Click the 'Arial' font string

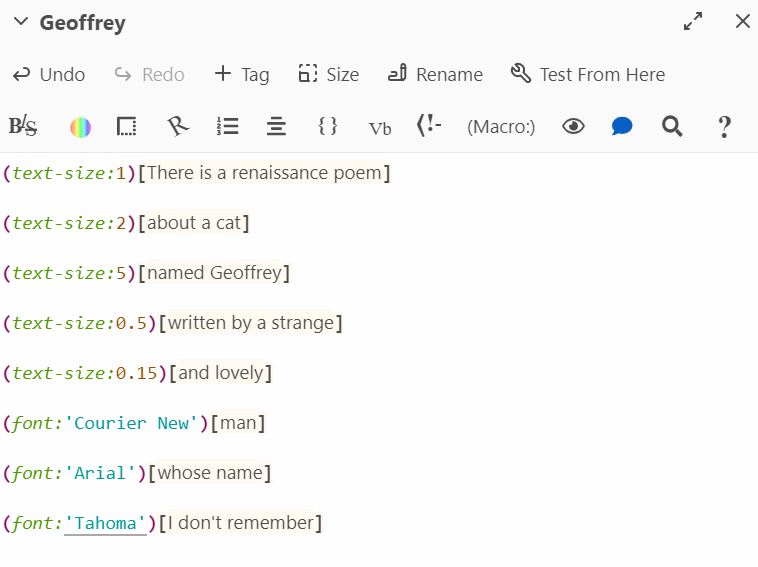pos(100,473)
